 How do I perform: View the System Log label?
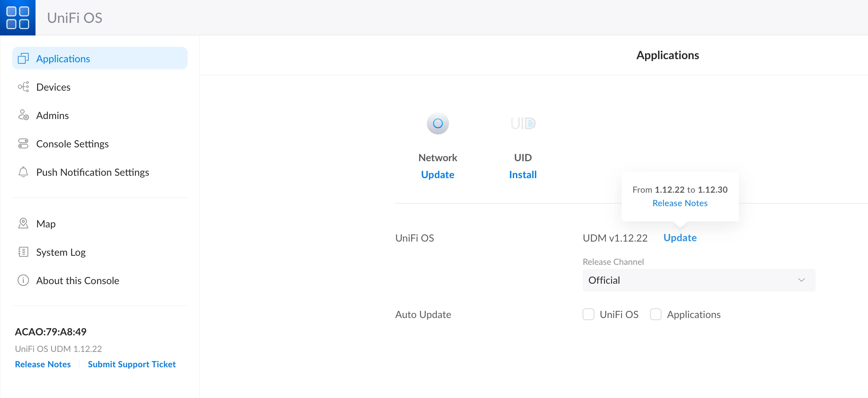(x=61, y=253)
